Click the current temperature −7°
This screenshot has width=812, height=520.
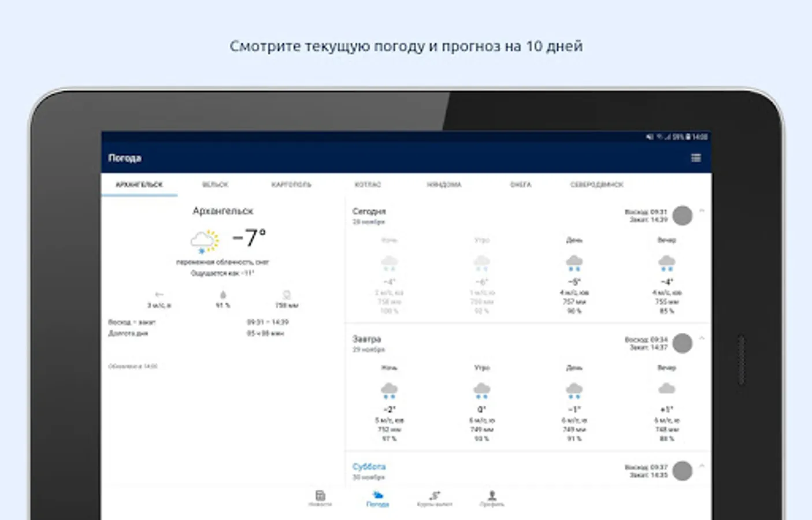(249, 237)
